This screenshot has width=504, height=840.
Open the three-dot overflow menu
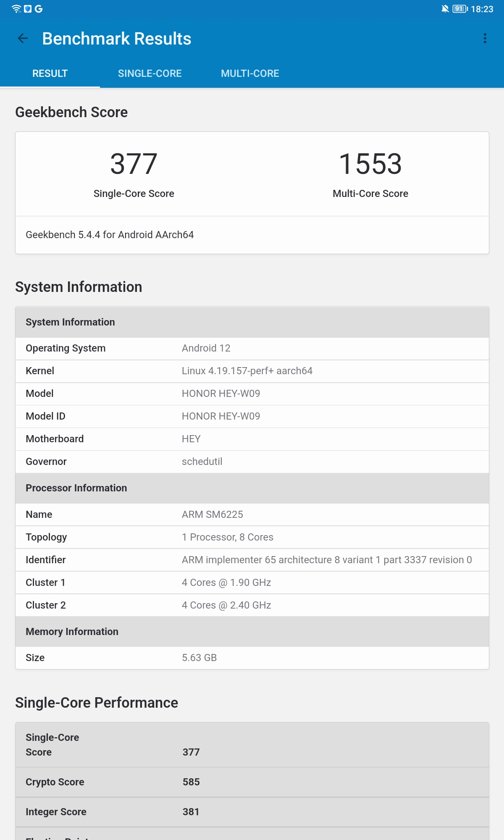point(485,39)
